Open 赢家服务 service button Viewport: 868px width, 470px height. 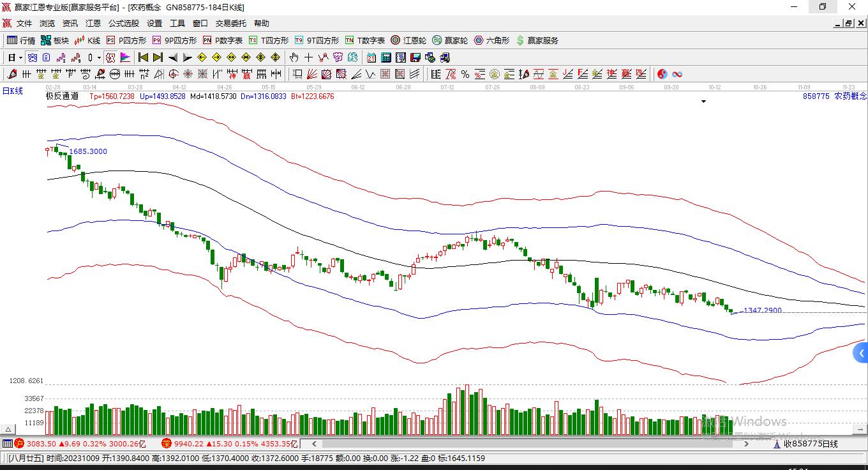tap(537, 40)
